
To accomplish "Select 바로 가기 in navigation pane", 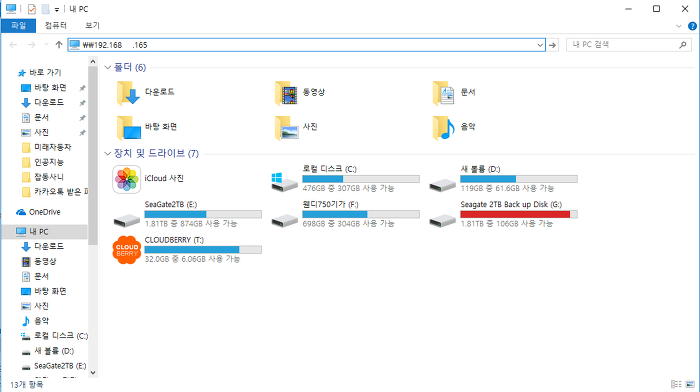I will click(x=39, y=72).
